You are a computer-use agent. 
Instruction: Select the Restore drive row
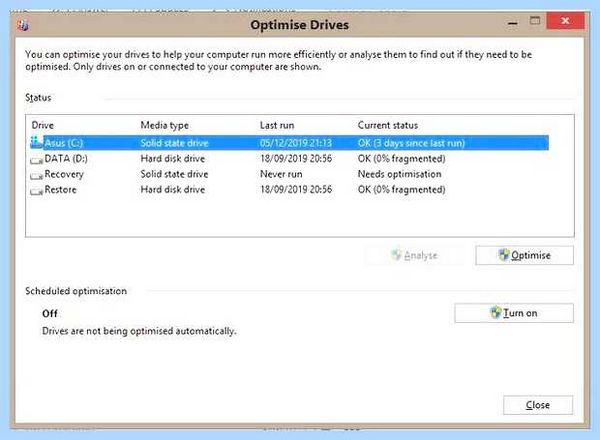tap(289, 189)
